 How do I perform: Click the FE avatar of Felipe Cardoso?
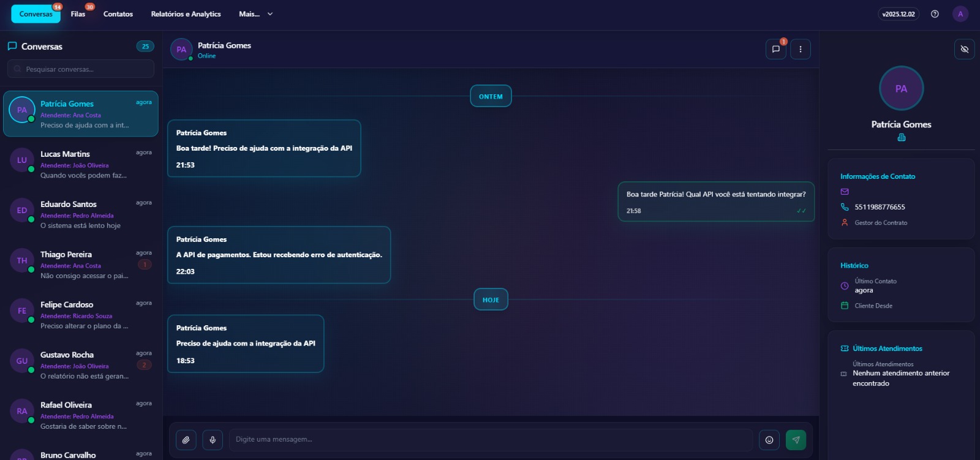point(22,311)
